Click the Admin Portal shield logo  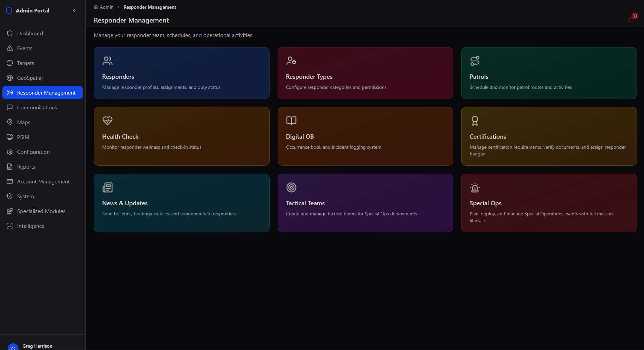[x=9, y=10]
